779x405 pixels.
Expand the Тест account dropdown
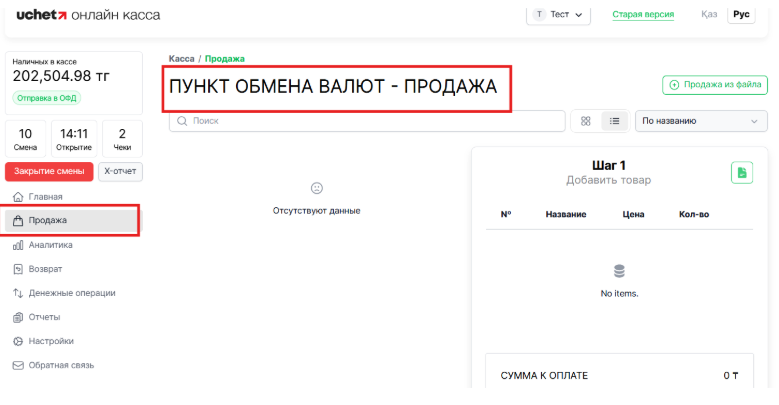pos(558,14)
